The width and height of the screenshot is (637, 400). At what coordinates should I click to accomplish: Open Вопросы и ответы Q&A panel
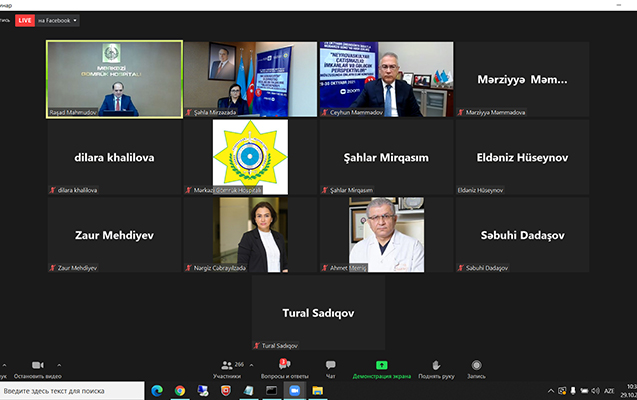pyautogui.click(x=286, y=368)
